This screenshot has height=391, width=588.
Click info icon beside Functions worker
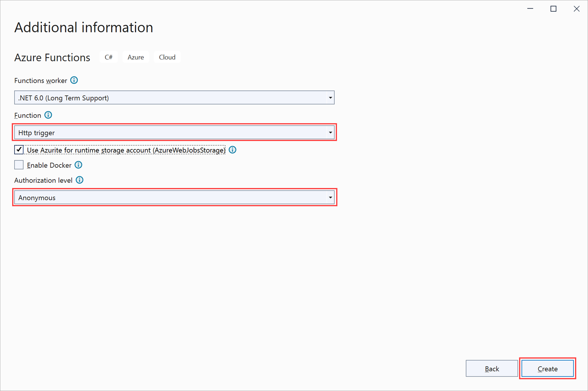pos(74,80)
